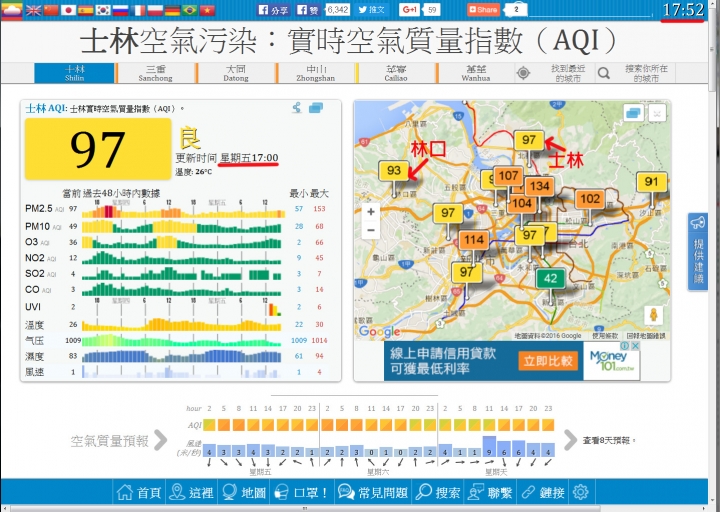Click the search-your-city magnifier icon
Screen dimensions: 720x512
[604, 73]
